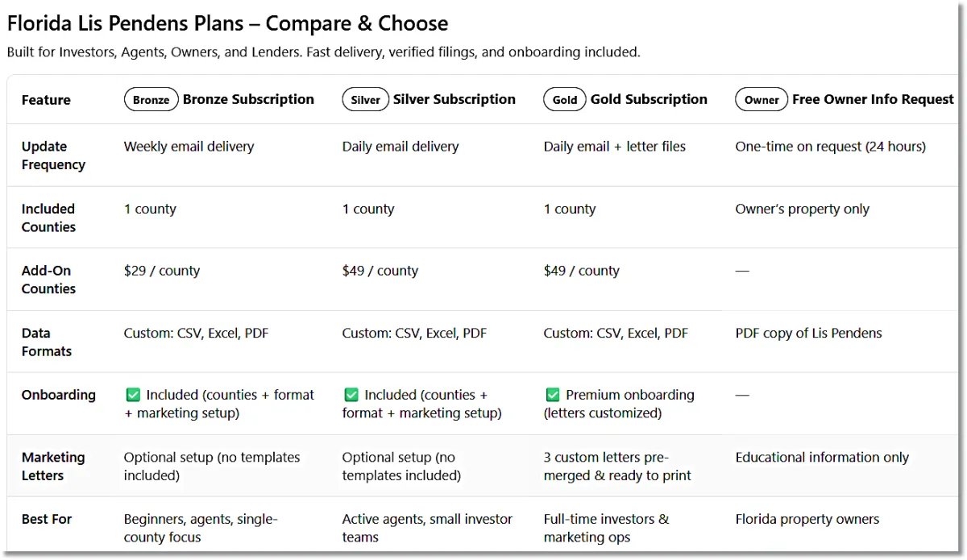Click Florida property owners cell
This screenshot has width=967, height=560.
point(807,519)
